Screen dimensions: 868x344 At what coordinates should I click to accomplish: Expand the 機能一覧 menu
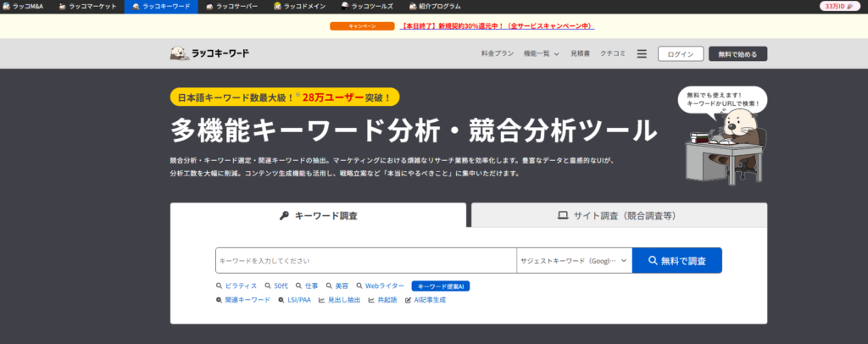[542, 53]
